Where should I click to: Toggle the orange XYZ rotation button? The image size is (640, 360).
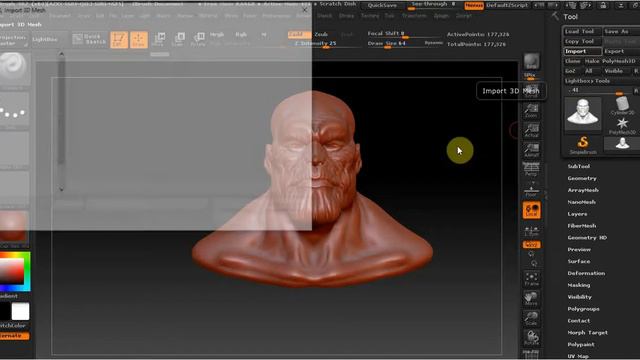pos(531,244)
